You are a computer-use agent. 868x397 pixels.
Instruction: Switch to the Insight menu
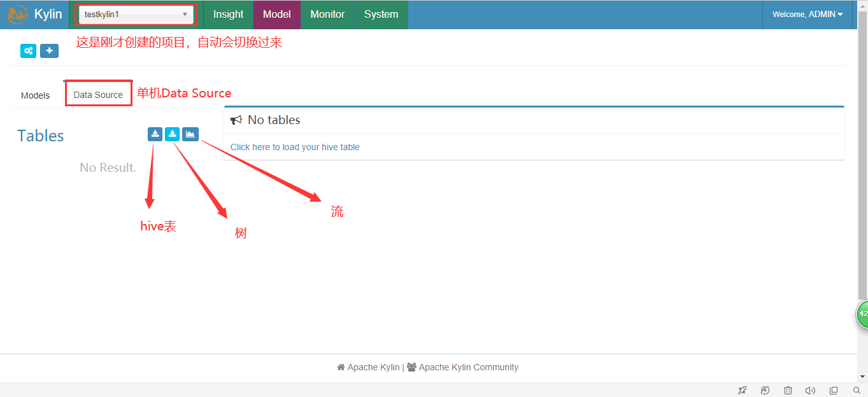[x=228, y=14]
